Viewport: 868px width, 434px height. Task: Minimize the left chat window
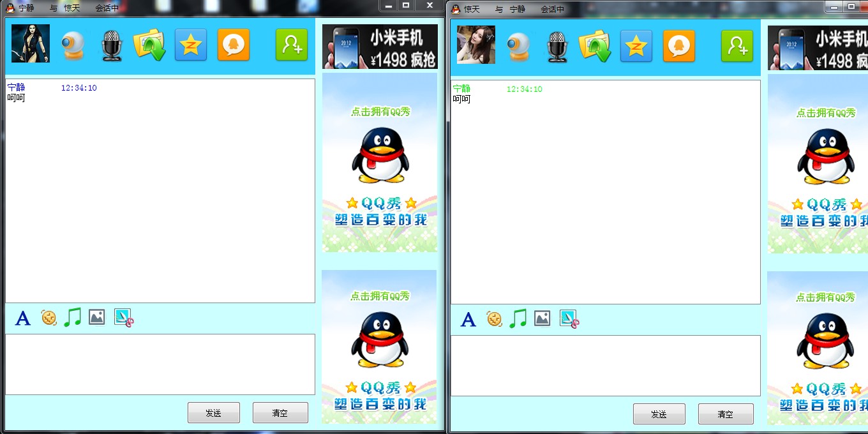tap(388, 5)
